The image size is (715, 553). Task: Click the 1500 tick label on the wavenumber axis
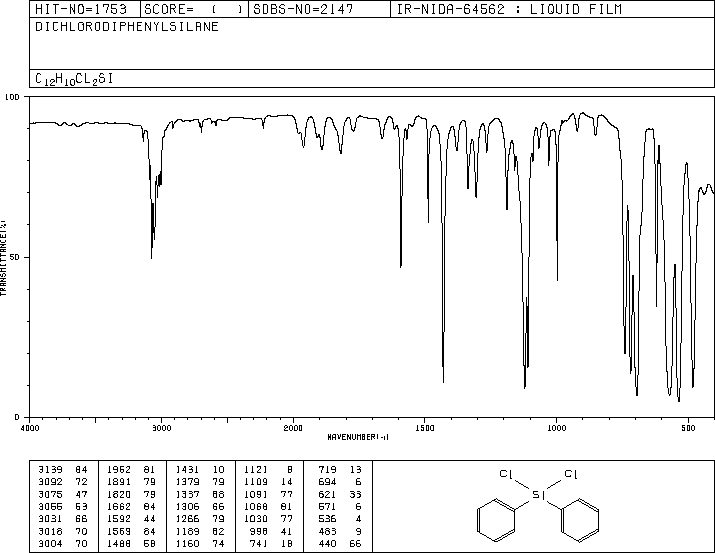[x=425, y=428]
